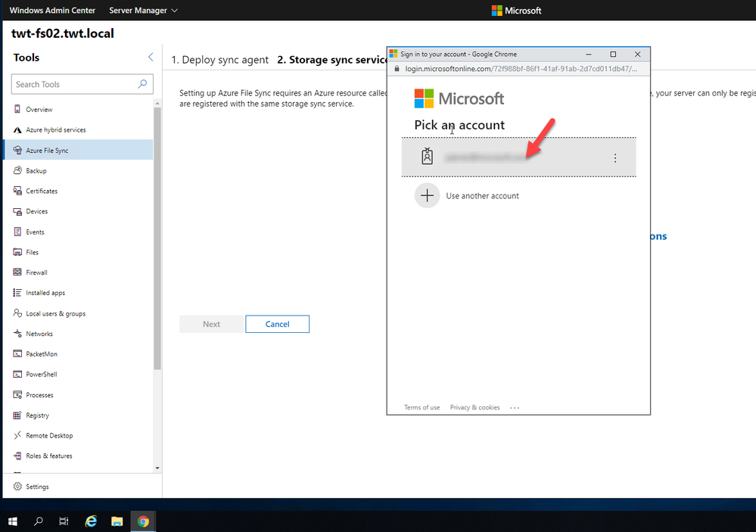The height and width of the screenshot is (532, 756).
Task: Open Privacy & cookies link
Action: [475, 408]
